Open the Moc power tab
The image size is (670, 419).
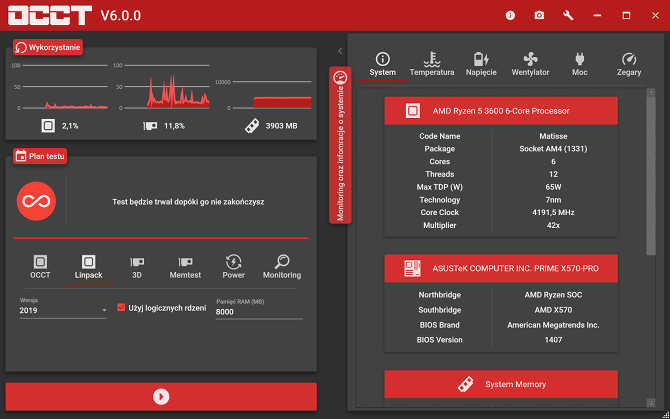[579, 64]
